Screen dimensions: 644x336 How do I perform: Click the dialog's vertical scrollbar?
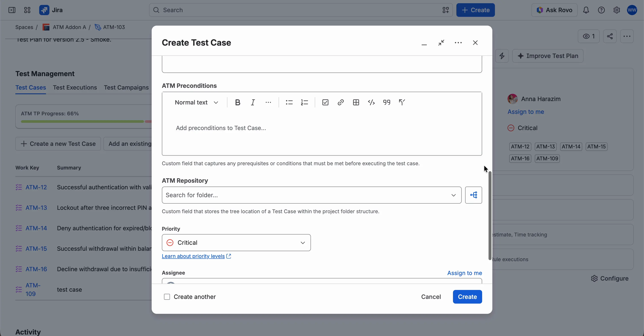(x=490, y=216)
